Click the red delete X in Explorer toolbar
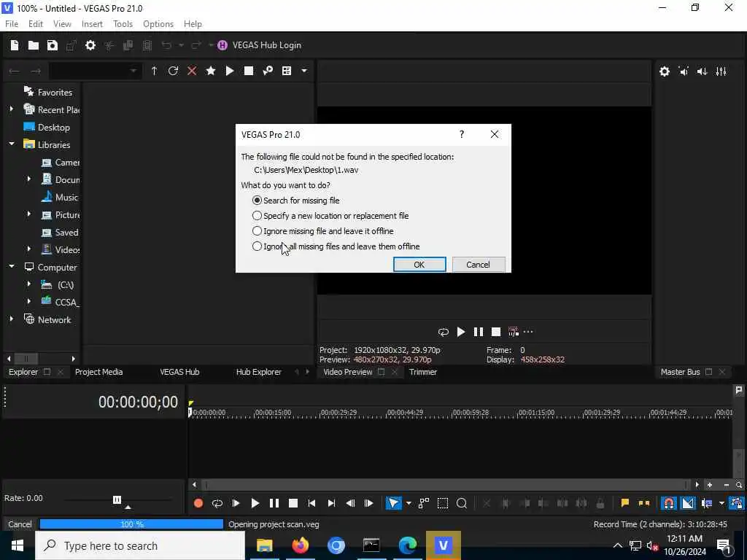The image size is (747, 560). click(x=192, y=71)
